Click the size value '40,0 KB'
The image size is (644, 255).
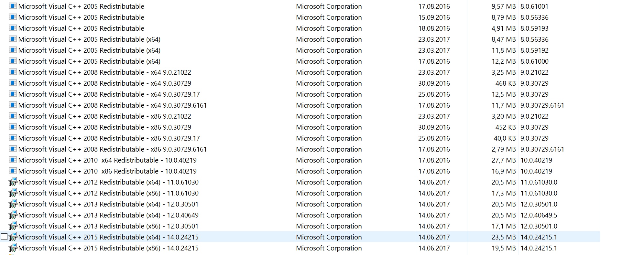(x=505, y=138)
